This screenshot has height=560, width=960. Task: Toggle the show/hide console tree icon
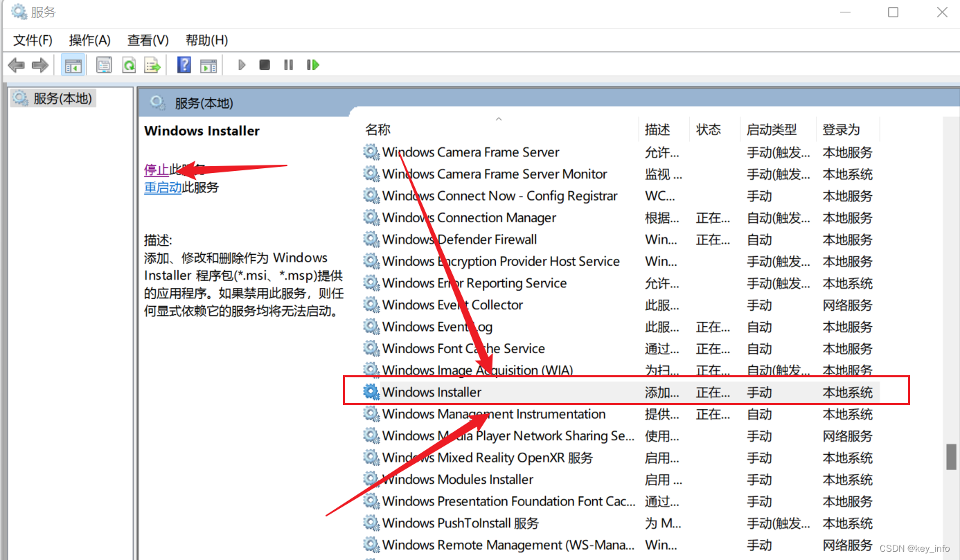(73, 65)
